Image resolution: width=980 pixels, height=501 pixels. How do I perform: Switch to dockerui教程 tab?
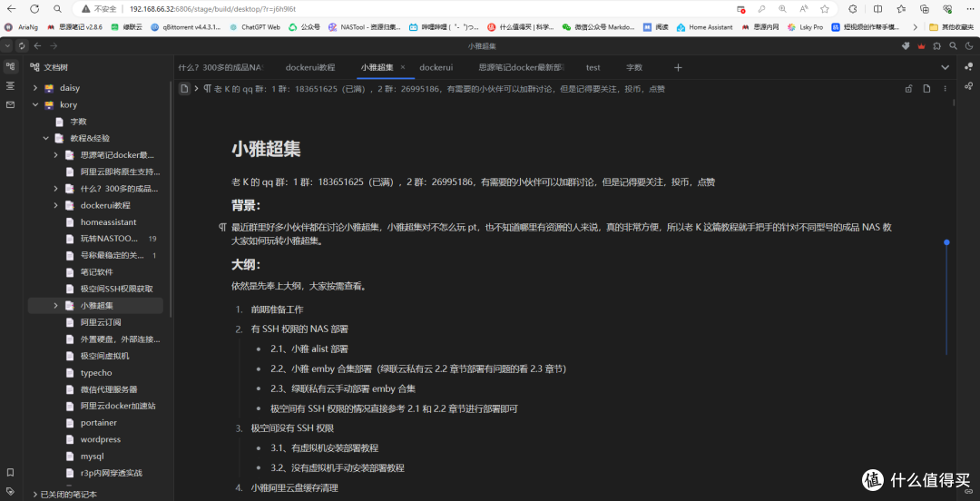310,67
